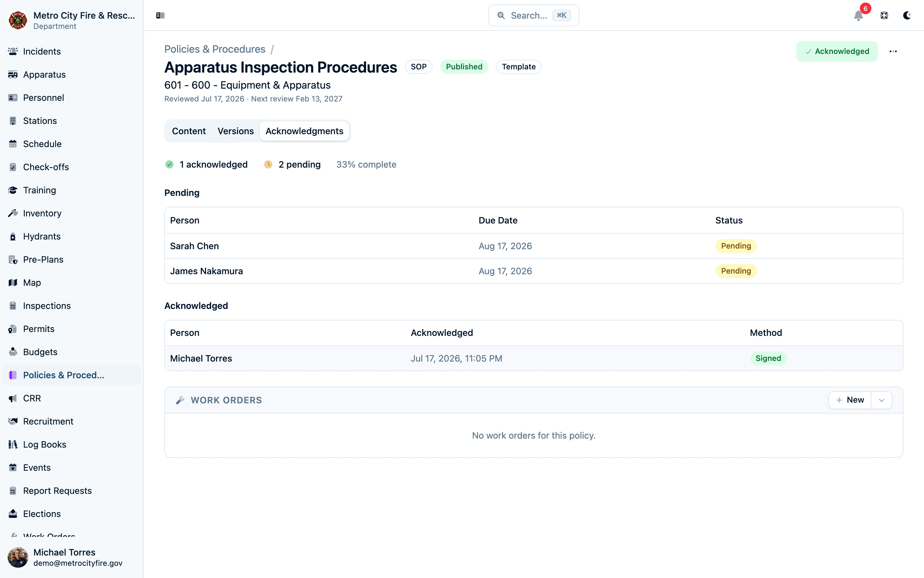Click the Metro City Fire department logo
924x578 pixels.
pos(18,20)
